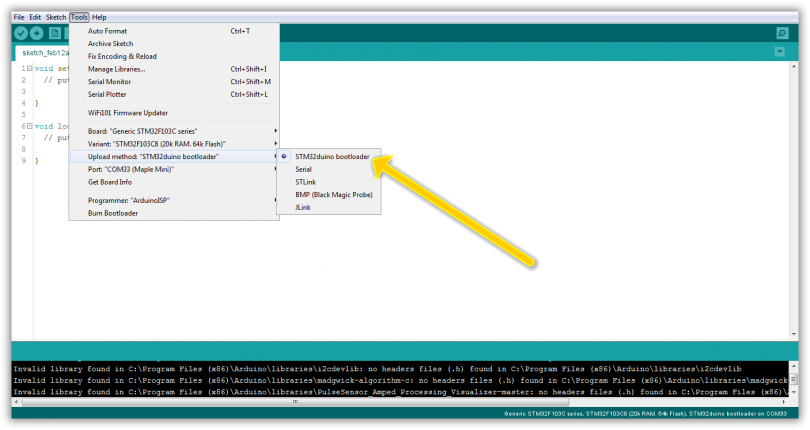The width and height of the screenshot is (810, 430).
Task: Click Manage Libraries menu entry
Action: tap(116, 69)
